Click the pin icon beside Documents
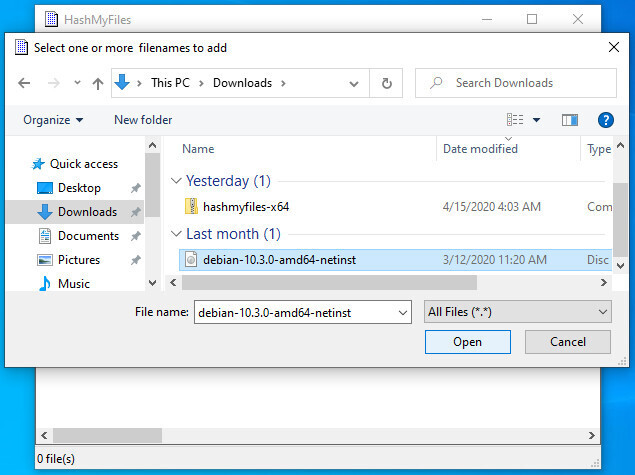The image size is (635, 475). tap(136, 236)
